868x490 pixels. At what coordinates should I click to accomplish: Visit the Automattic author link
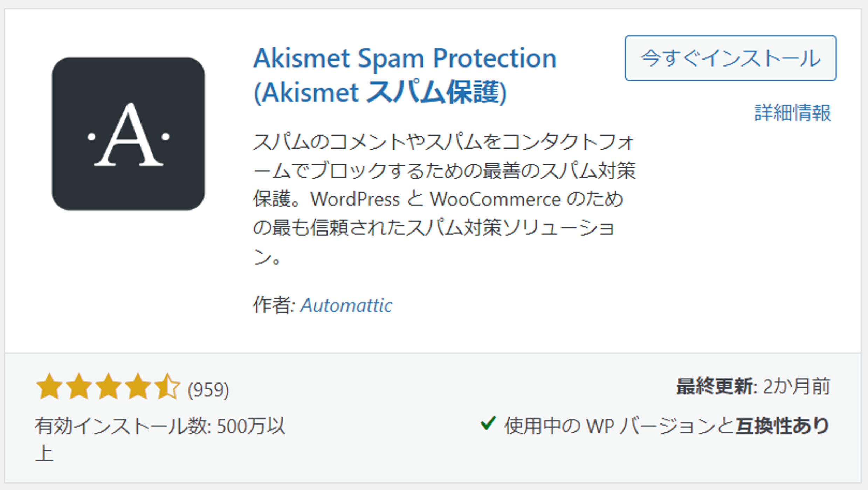[346, 305]
